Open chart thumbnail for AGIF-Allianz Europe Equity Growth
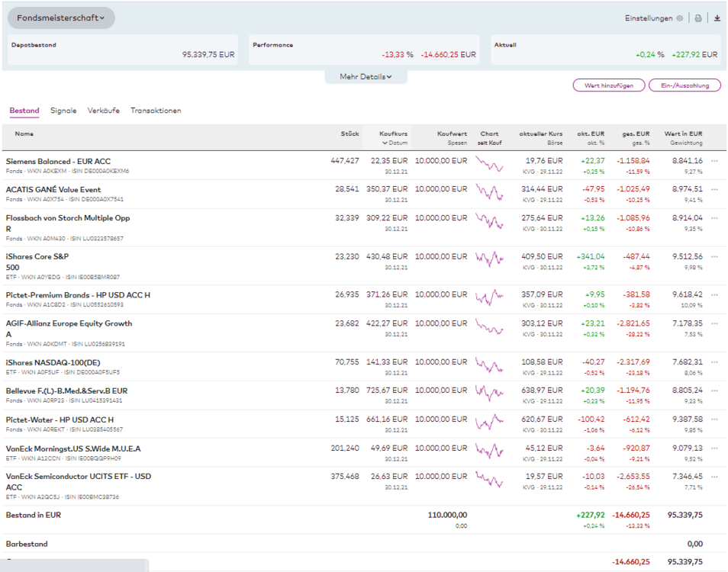 coord(489,327)
